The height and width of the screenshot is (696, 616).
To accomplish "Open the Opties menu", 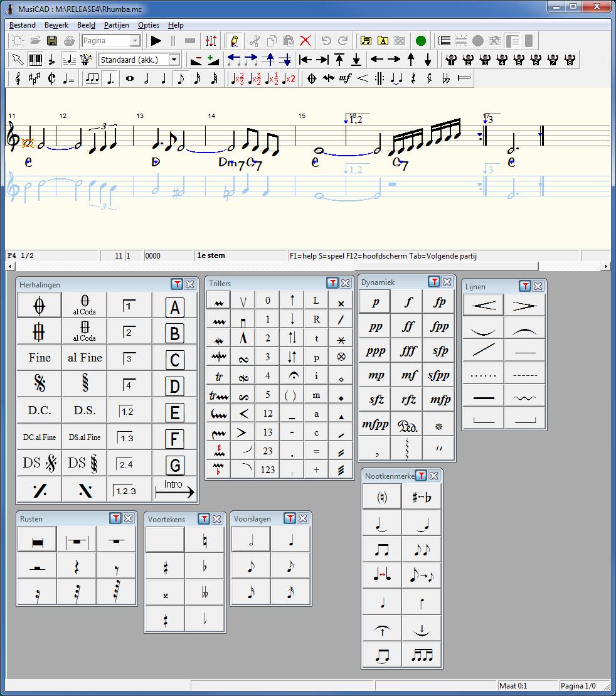I will coord(148,25).
